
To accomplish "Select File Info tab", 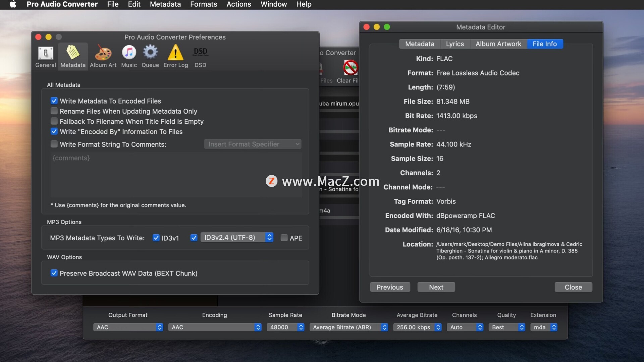I will click(x=545, y=44).
